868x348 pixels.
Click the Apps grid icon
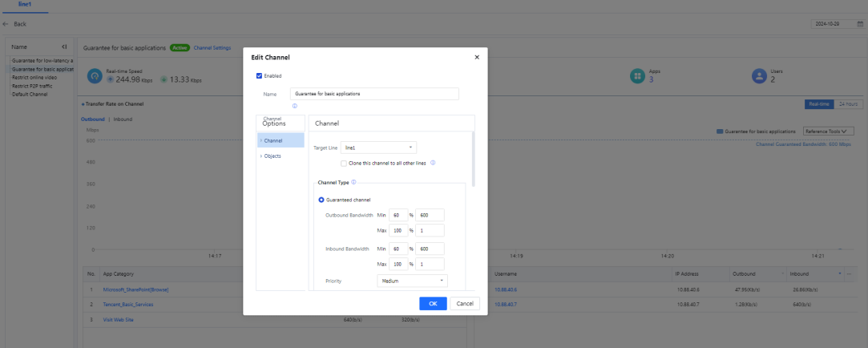tap(638, 75)
